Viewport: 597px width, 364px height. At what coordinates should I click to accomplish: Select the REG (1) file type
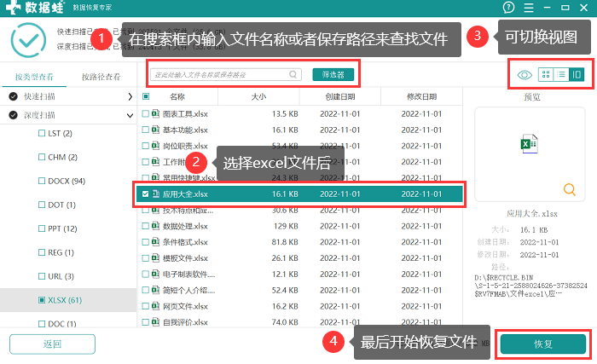(61, 252)
